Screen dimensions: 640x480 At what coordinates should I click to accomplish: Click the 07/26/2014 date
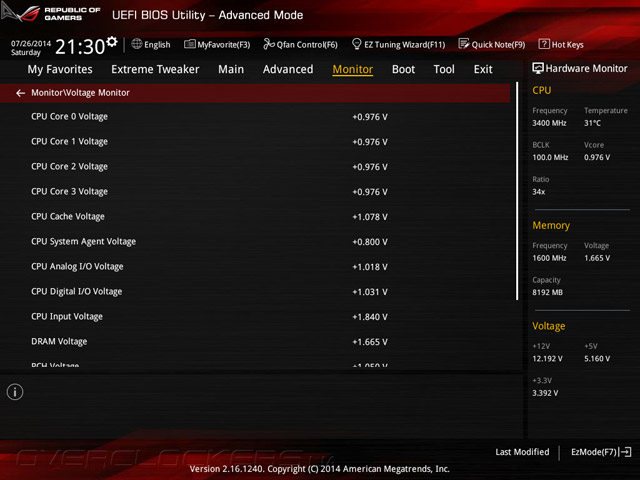[x=31, y=43]
